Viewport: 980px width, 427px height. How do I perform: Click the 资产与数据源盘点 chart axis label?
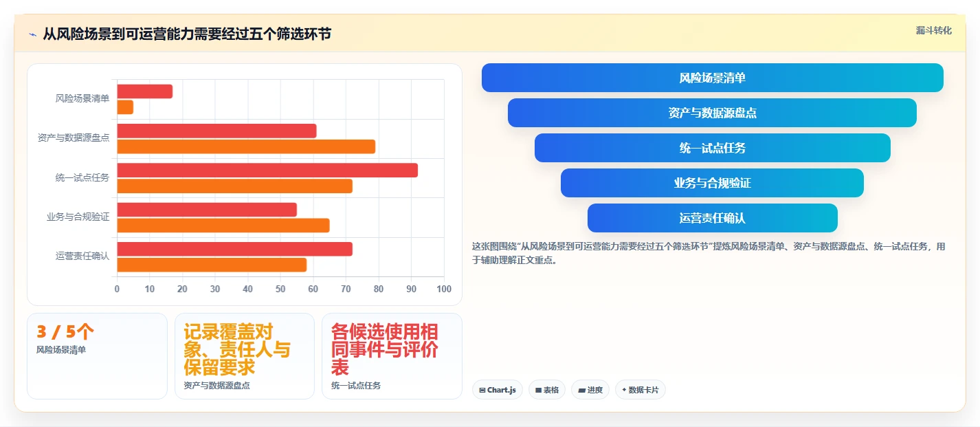74,138
